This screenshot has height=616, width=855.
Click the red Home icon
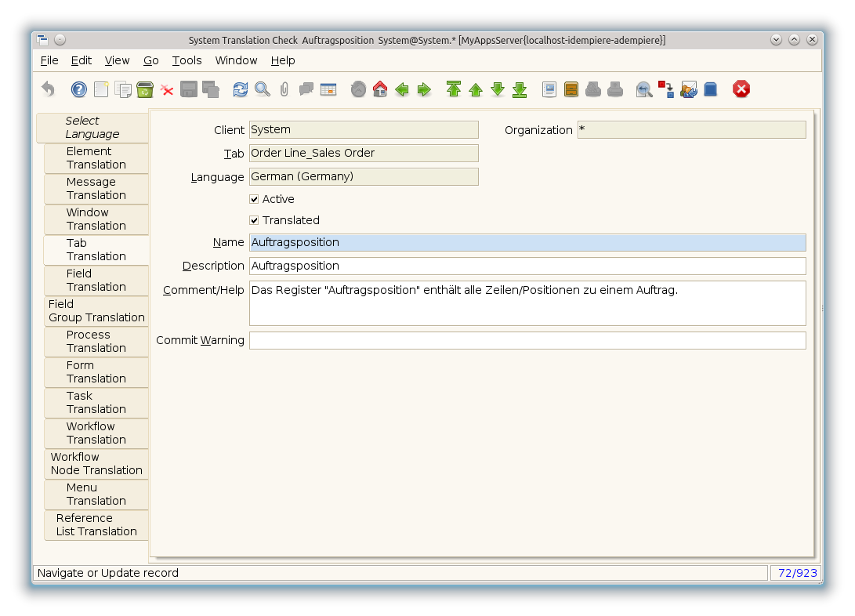click(x=380, y=89)
